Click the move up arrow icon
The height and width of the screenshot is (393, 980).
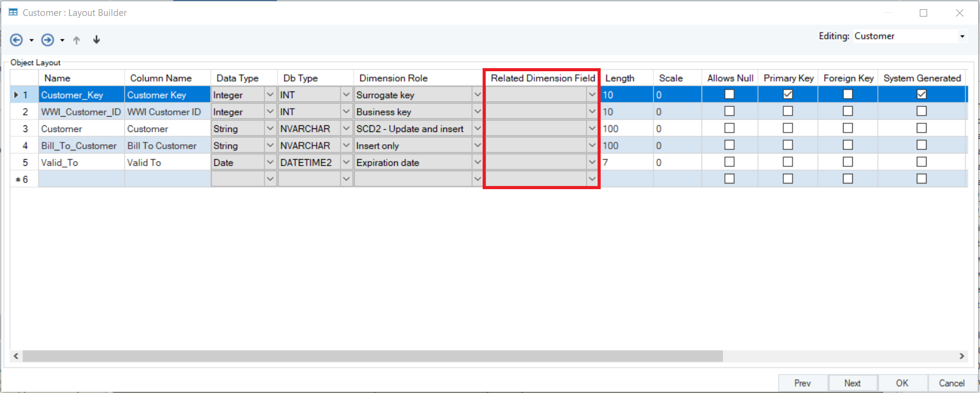pyautogui.click(x=77, y=41)
